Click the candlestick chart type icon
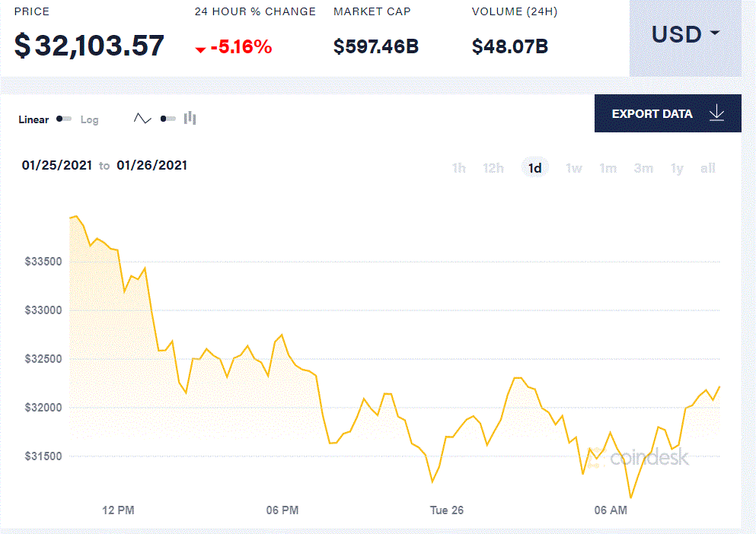The image size is (756, 534). pyautogui.click(x=190, y=118)
